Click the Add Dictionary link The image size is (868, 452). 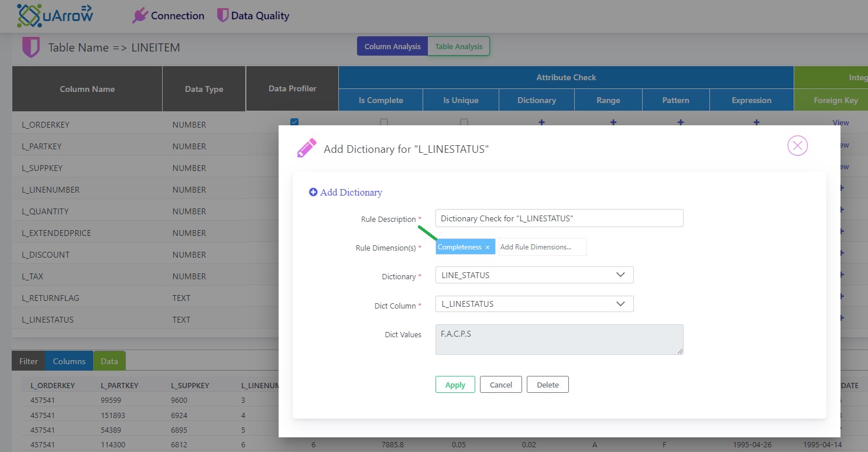[x=351, y=192]
